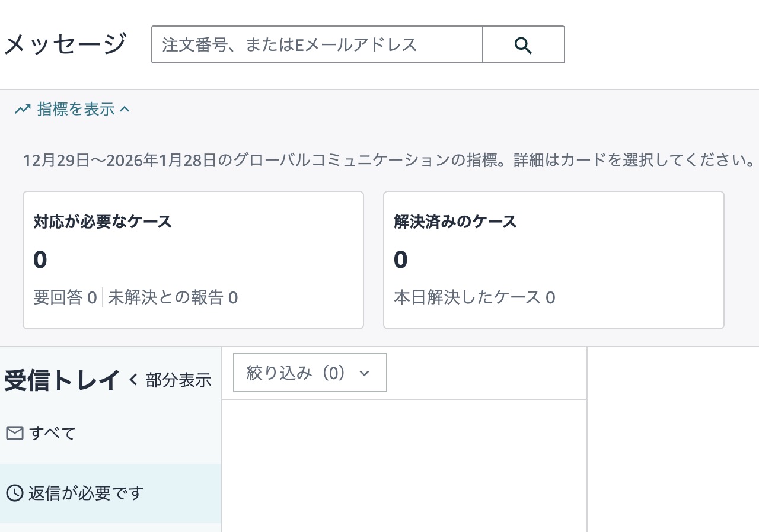The width and height of the screenshot is (759, 532).
Task: Open the 要回答 cases link
Action: 64,297
